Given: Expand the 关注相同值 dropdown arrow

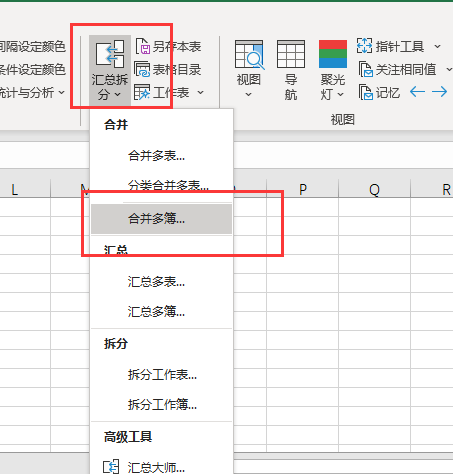Looking at the screenshot, I should 449,69.
